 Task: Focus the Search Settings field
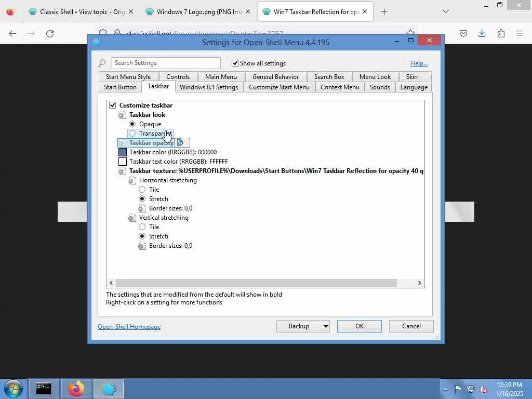pyautogui.click(x=166, y=63)
